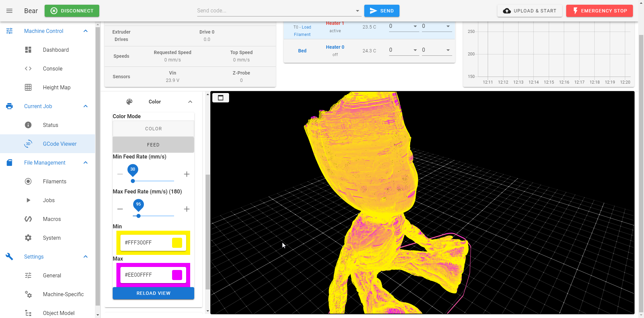
Task: Click the Heater 1 link
Action: tap(335, 24)
